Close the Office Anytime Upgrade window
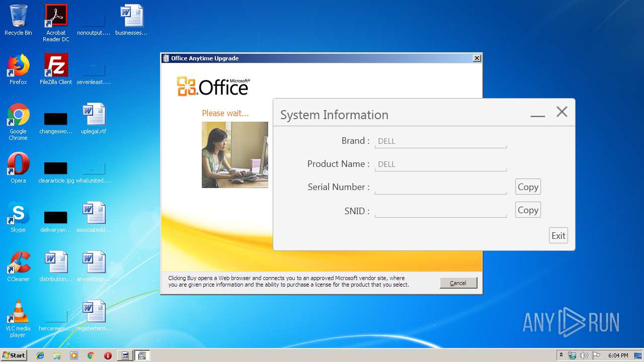 [x=476, y=58]
